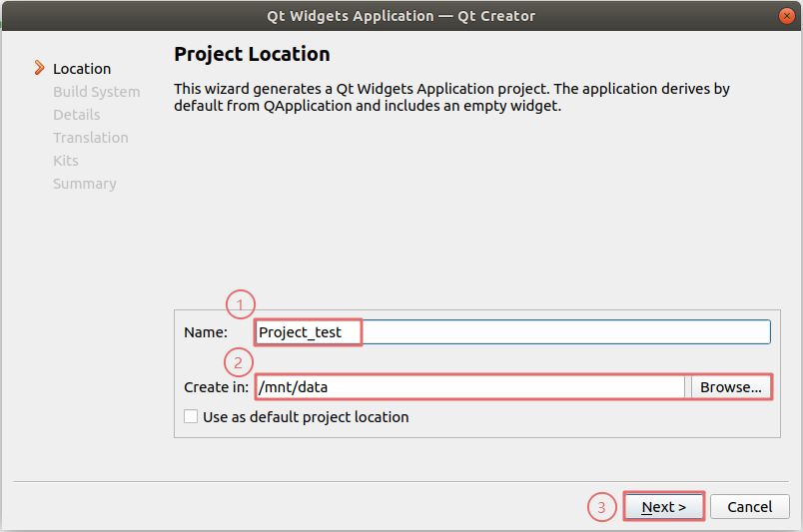Click the Project Location heading
This screenshot has width=803, height=532.
pos(252,54)
